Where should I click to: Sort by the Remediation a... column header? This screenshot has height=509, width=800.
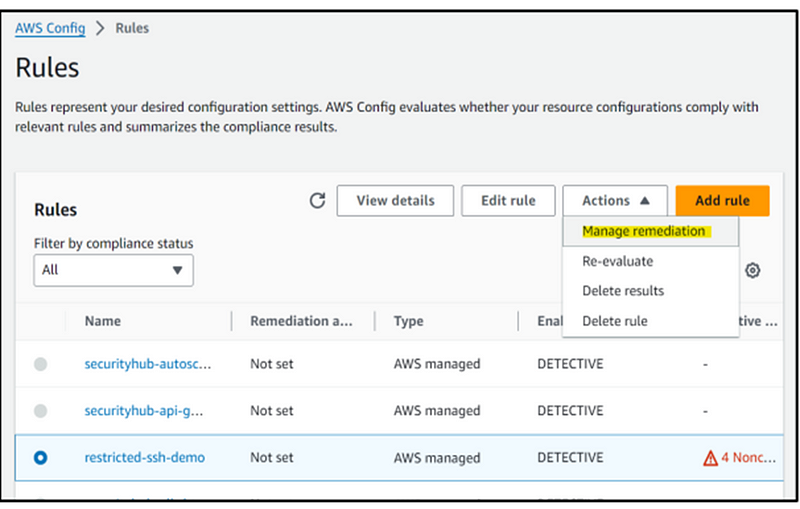[x=301, y=321]
